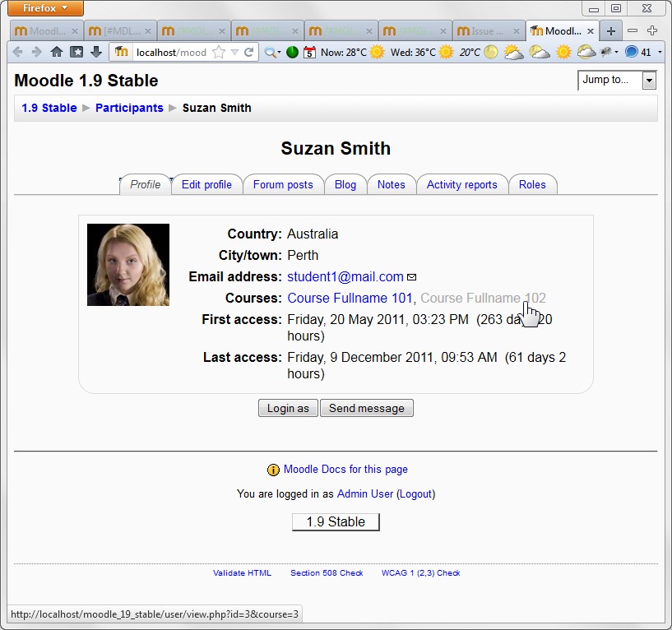The width and height of the screenshot is (672, 630).
Task: Open downloads with the down-arrow icon
Action: tap(96, 53)
